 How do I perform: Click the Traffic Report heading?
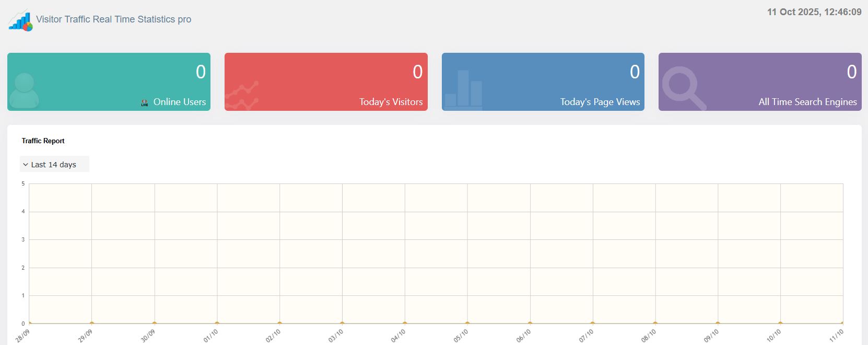[x=43, y=141]
